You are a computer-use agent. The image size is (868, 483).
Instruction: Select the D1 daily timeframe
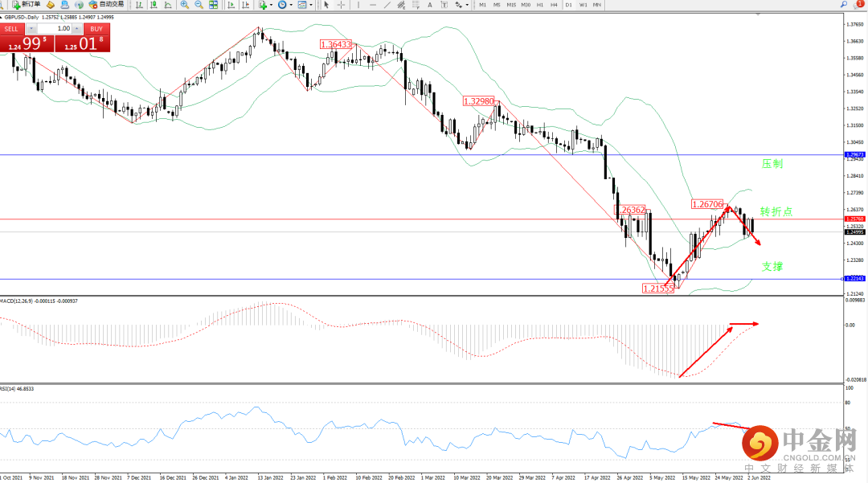click(x=568, y=5)
